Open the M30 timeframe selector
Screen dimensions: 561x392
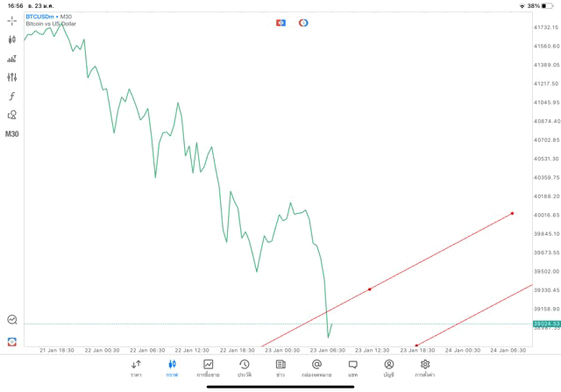12,134
